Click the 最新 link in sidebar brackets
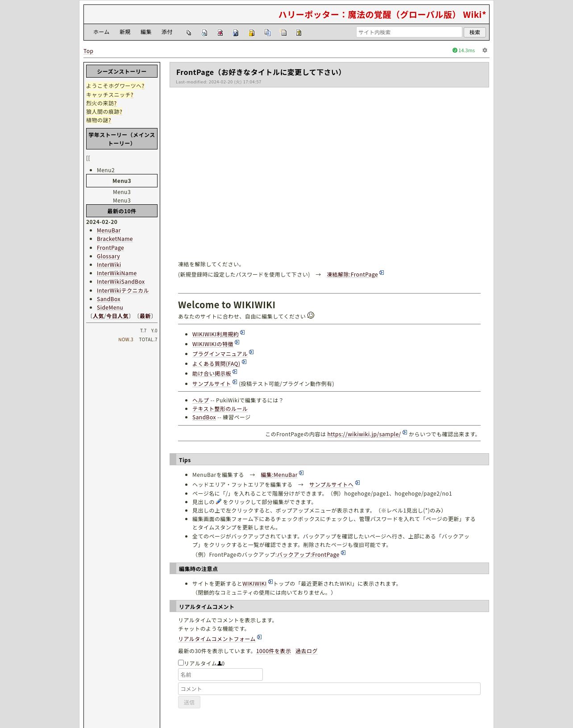573x728 pixels. click(x=145, y=316)
